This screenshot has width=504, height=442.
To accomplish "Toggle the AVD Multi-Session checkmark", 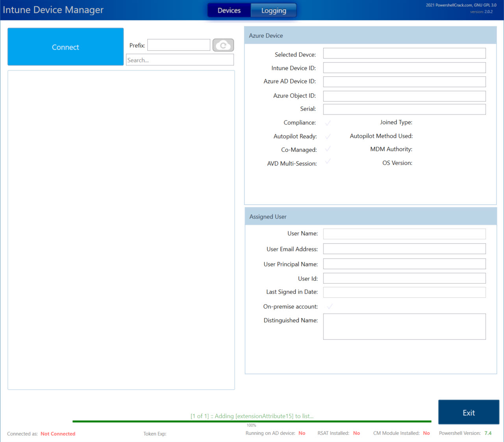I will point(328,161).
